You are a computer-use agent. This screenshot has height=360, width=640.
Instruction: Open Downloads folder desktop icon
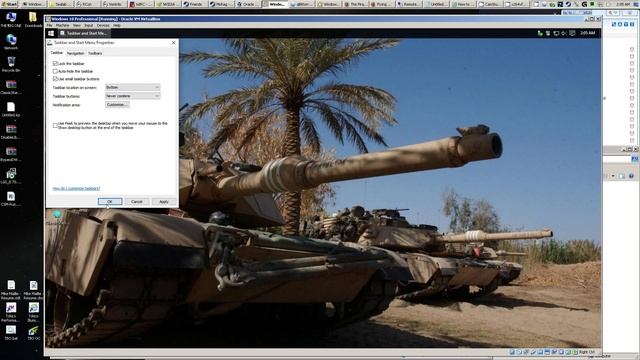point(33,20)
